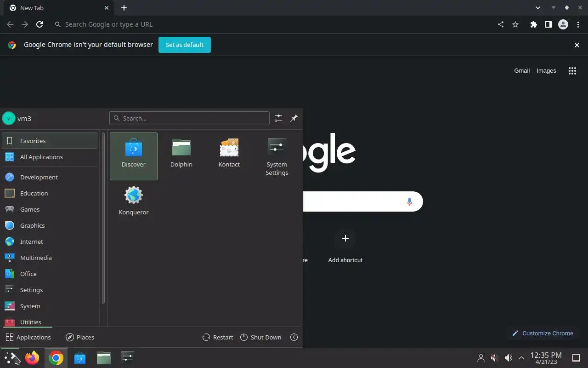Open Chrome three-dot menu
The height and width of the screenshot is (368, 588).
579,24
